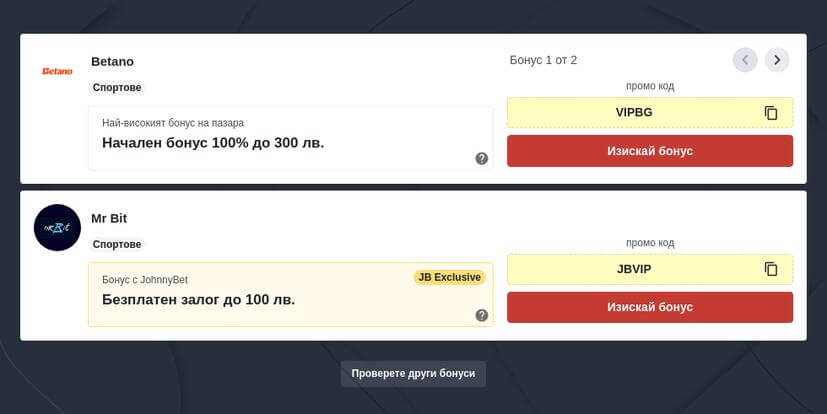Click the Безплатен залог до 100 лв. offer
The image size is (827, 414).
[198, 299]
